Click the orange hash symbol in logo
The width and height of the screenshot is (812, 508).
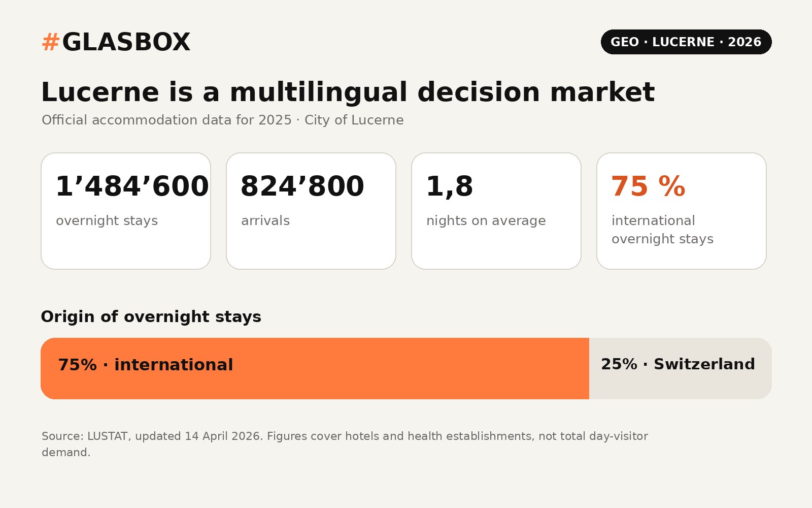click(51, 42)
